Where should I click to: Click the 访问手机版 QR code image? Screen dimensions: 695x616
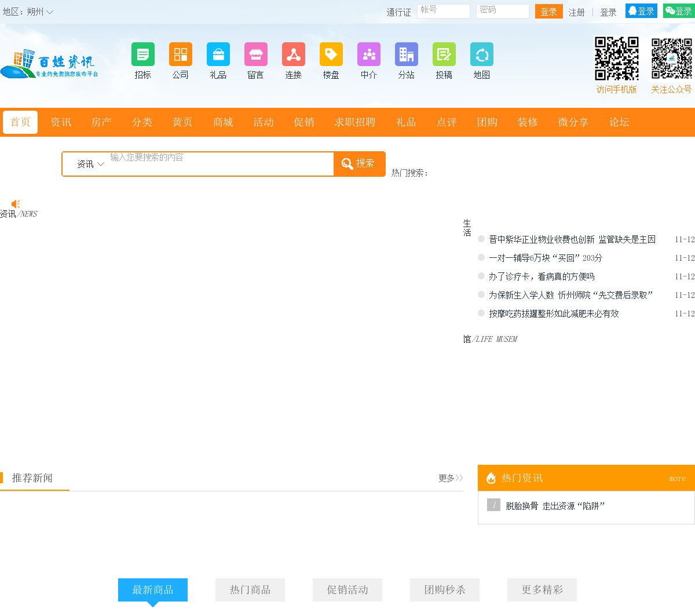[x=616, y=59]
